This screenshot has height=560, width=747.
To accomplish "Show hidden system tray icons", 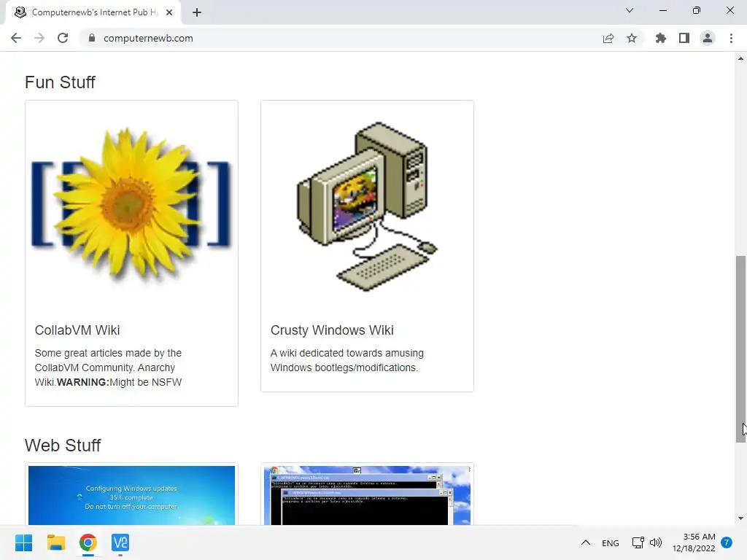I will (586, 542).
